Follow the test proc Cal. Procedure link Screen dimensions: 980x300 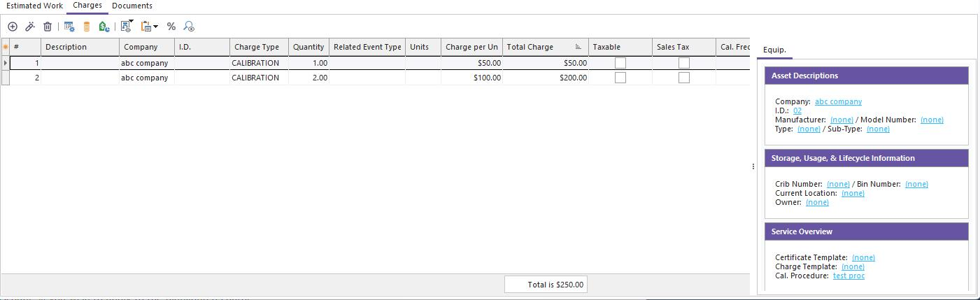[848, 276]
